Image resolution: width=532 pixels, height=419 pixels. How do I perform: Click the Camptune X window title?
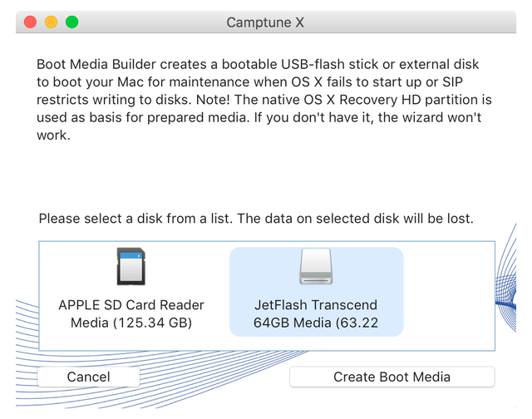tap(265, 22)
